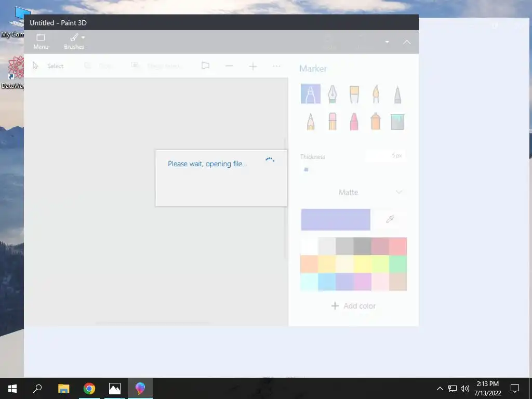Choose the bright yellow swatch
532x399 pixels.
(362, 264)
